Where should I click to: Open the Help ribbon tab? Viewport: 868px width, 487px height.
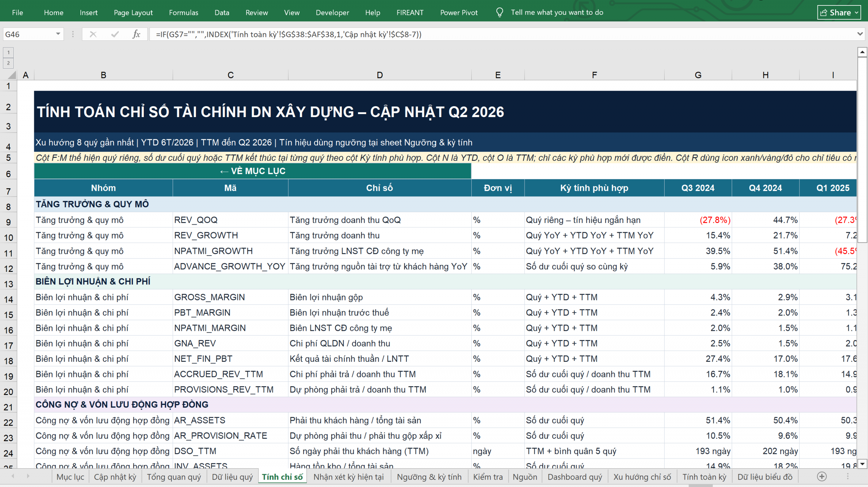pos(373,13)
